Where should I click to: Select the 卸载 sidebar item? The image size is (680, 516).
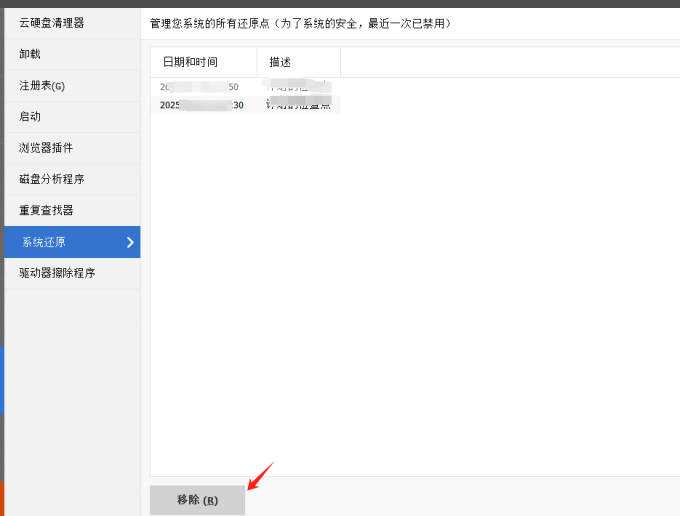click(x=72, y=54)
